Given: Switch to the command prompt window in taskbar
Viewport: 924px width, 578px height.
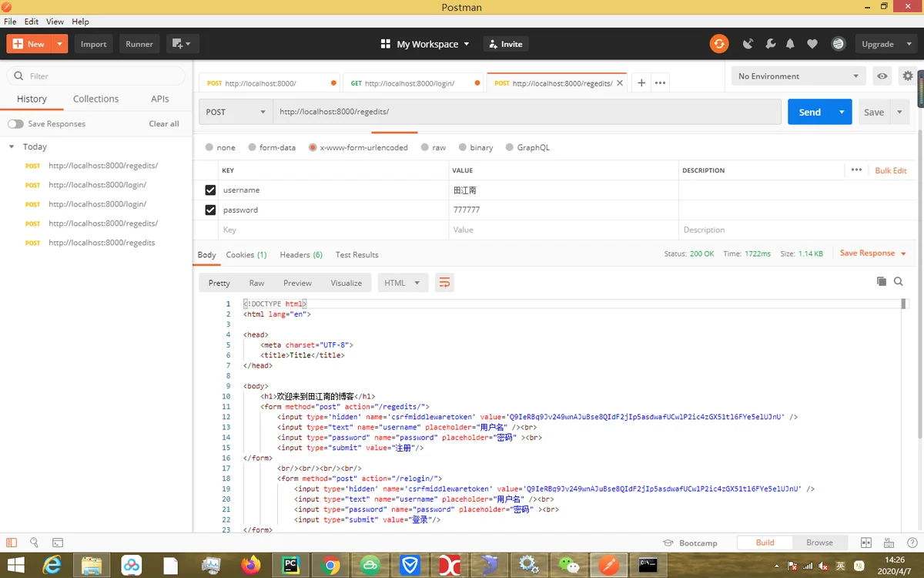Looking at the screenshot, I should pyautogui.click(x=648, y=566).
